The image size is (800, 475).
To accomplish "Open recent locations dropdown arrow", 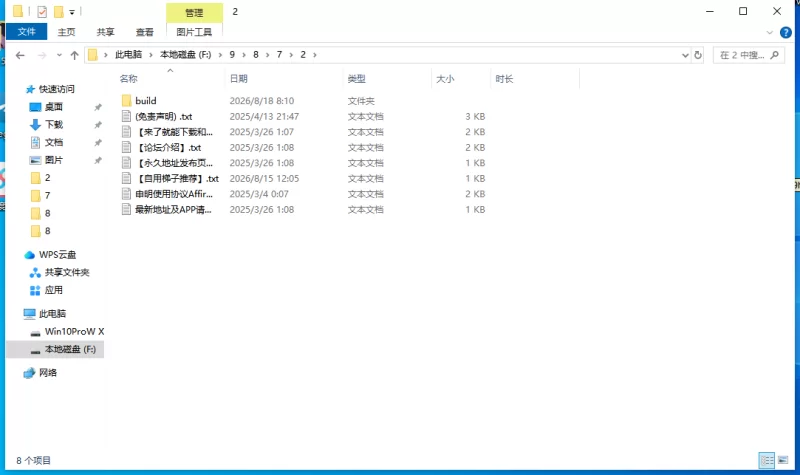I will tap(59, 55).
